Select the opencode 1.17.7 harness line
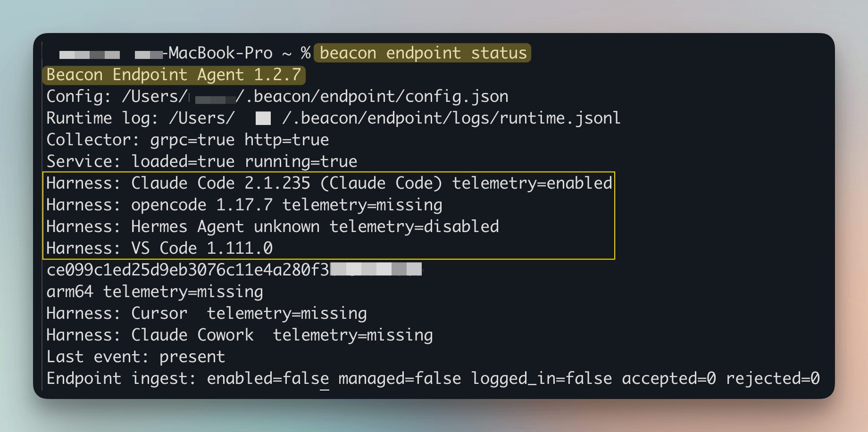 [244, 205]
